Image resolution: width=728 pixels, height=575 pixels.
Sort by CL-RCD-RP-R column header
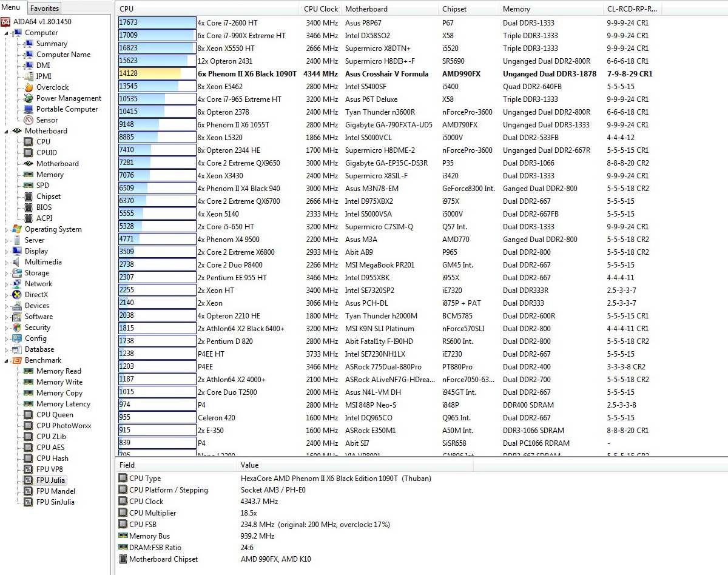pyautogui.click(x=633, y=9)
